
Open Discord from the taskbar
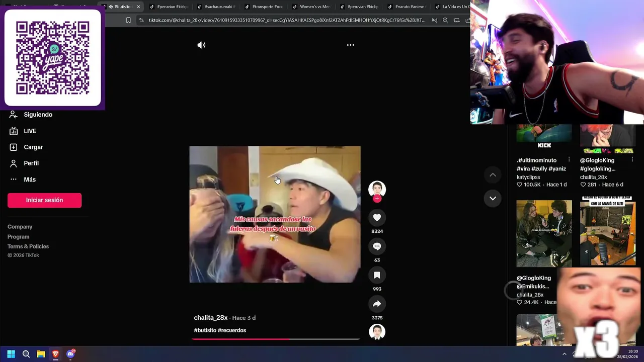tap(70, 354)
